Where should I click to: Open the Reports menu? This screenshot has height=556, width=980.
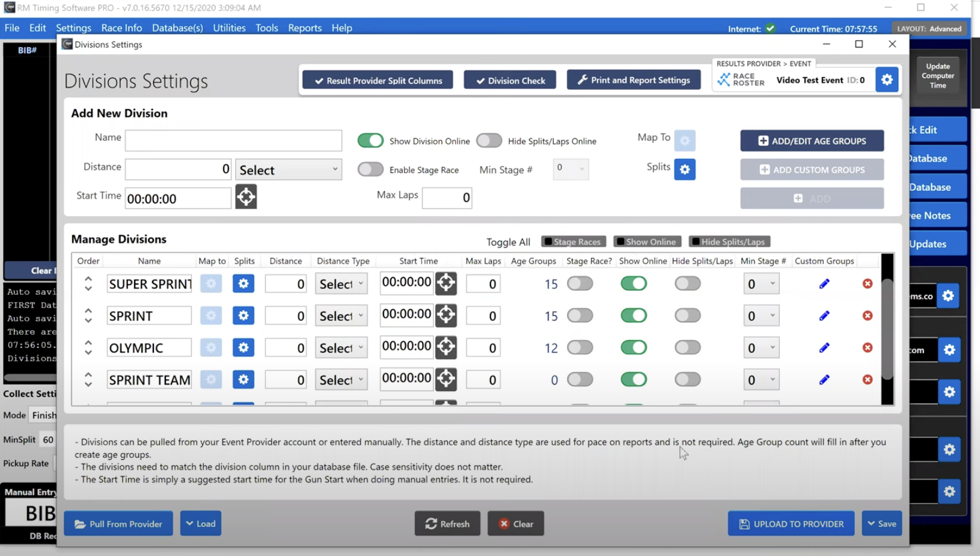(304, 28)
